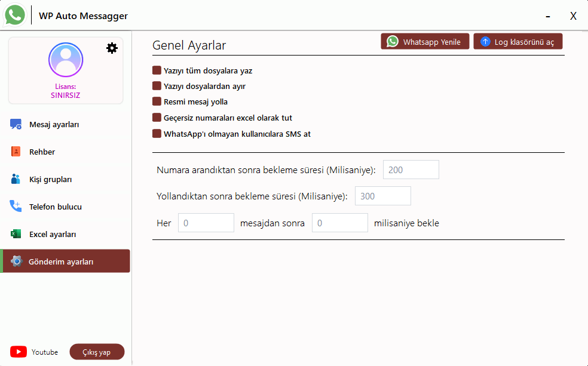Click the user avatar picture
The height and width of the screenshot is (366, 588).
66,60
